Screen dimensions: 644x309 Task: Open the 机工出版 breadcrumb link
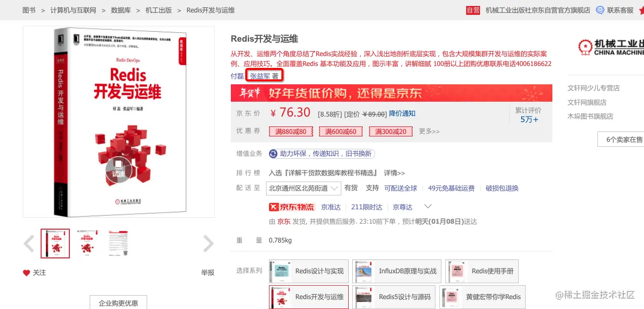point(159,10)
